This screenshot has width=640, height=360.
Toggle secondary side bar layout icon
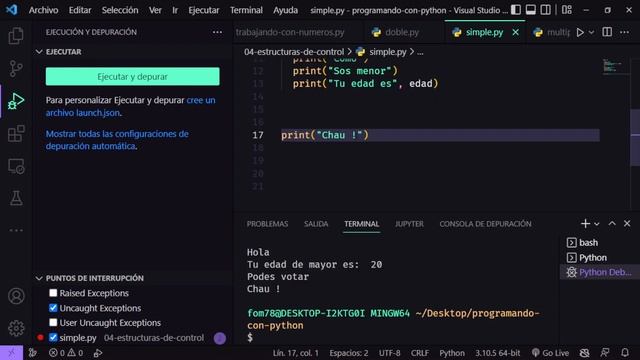tap(545, 10)
